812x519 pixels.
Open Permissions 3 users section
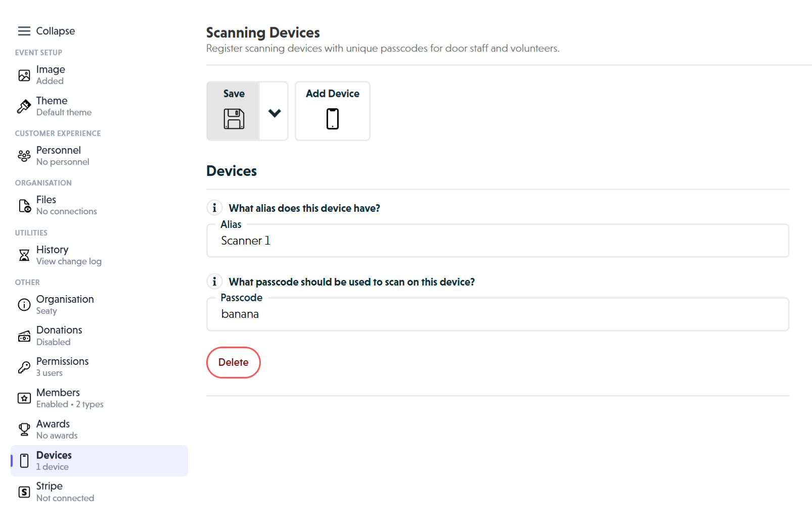point(99,367)
